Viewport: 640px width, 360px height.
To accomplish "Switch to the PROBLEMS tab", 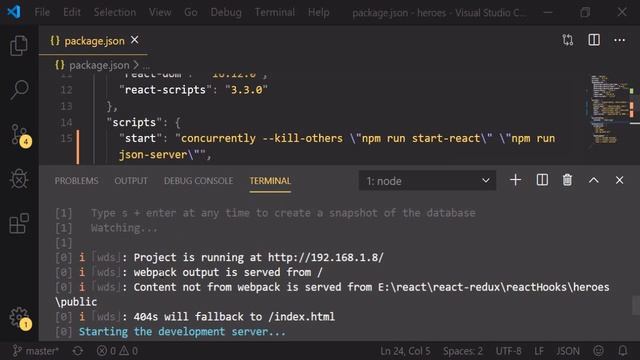I will point(76,181).
